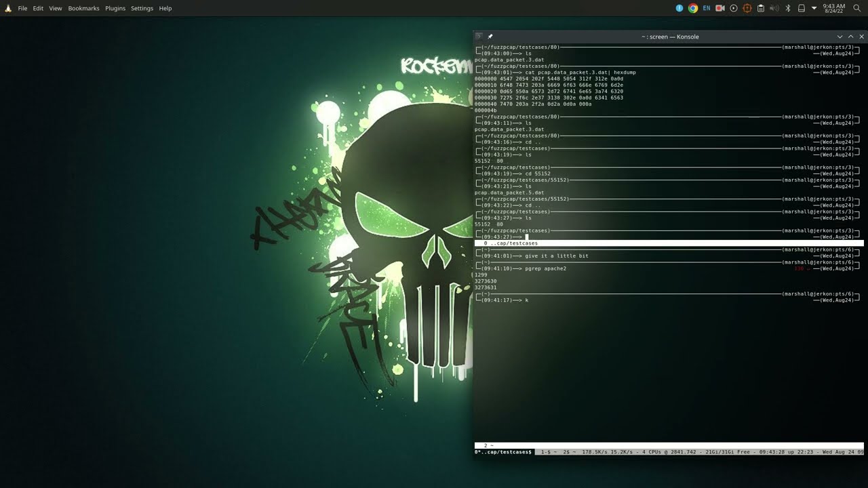
Task: Expand the hidden system tray icons arrow
Action: 814,8
